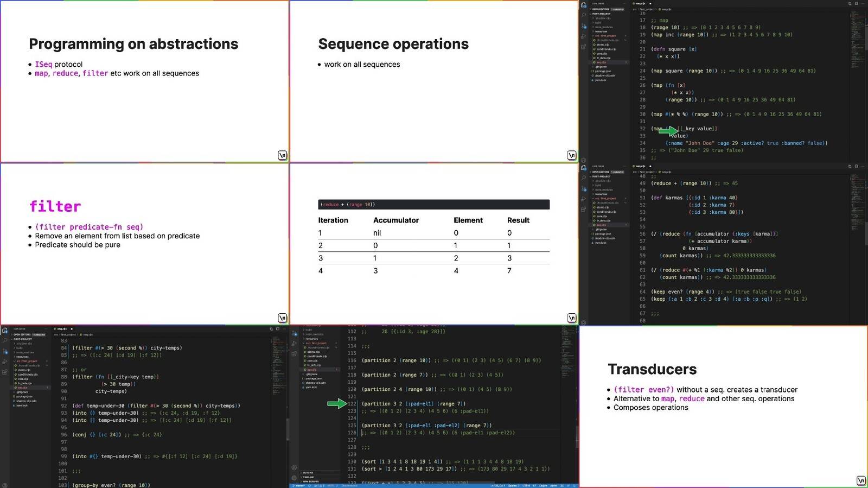Open 'Sequence operations' slide thumbnail
The width and height of the screenshot is (868, 488).
(x=434, y=81)
